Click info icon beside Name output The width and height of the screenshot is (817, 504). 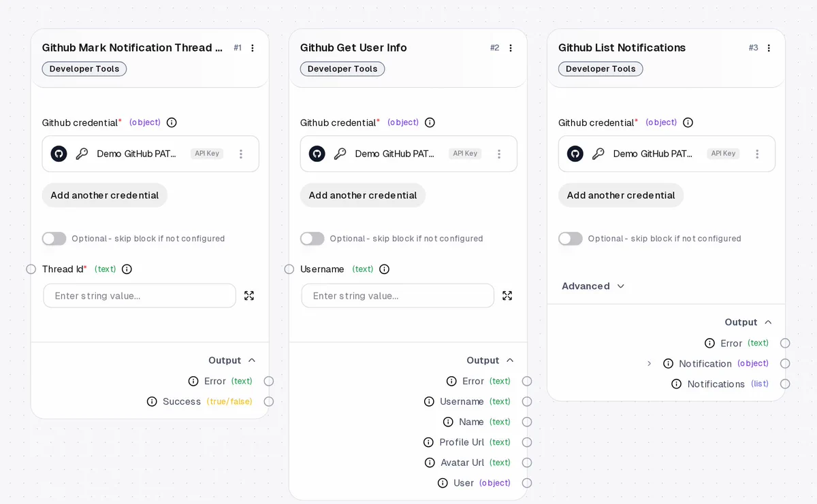448,422
